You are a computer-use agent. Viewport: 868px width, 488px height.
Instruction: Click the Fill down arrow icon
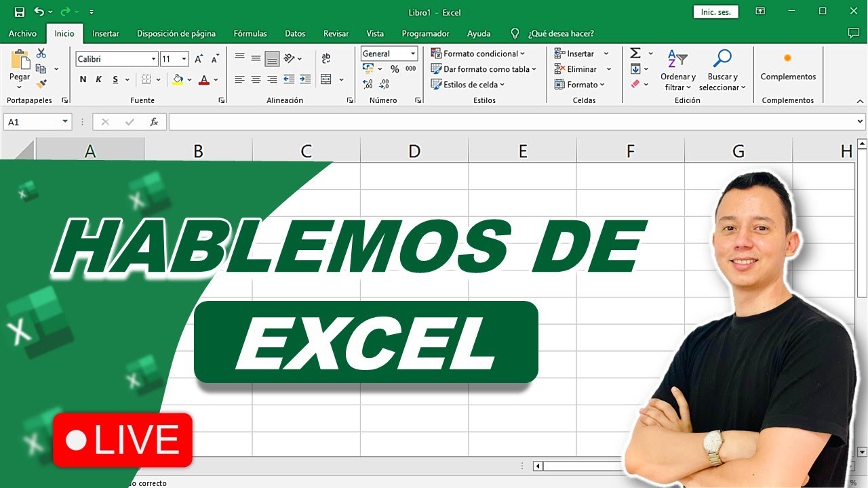635,68
